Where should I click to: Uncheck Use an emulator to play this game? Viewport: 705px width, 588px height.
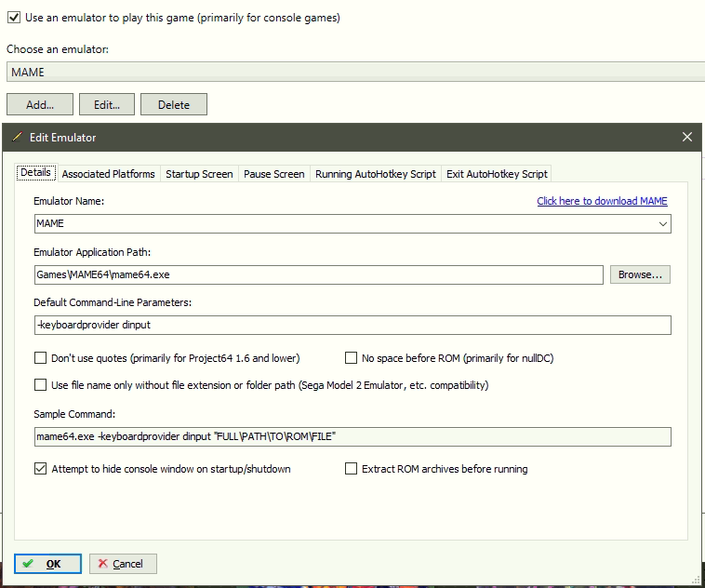pyautogui.click(x=14, y=18)
